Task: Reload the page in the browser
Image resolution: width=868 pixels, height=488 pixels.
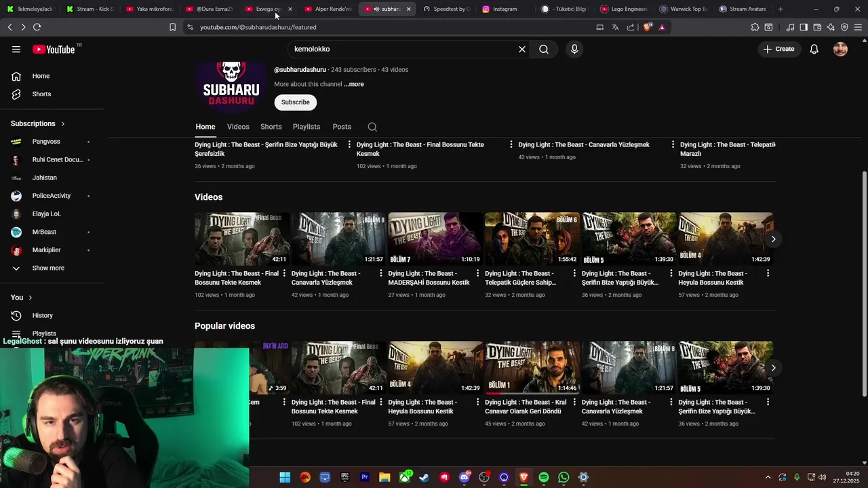Action: coord(37,27)
